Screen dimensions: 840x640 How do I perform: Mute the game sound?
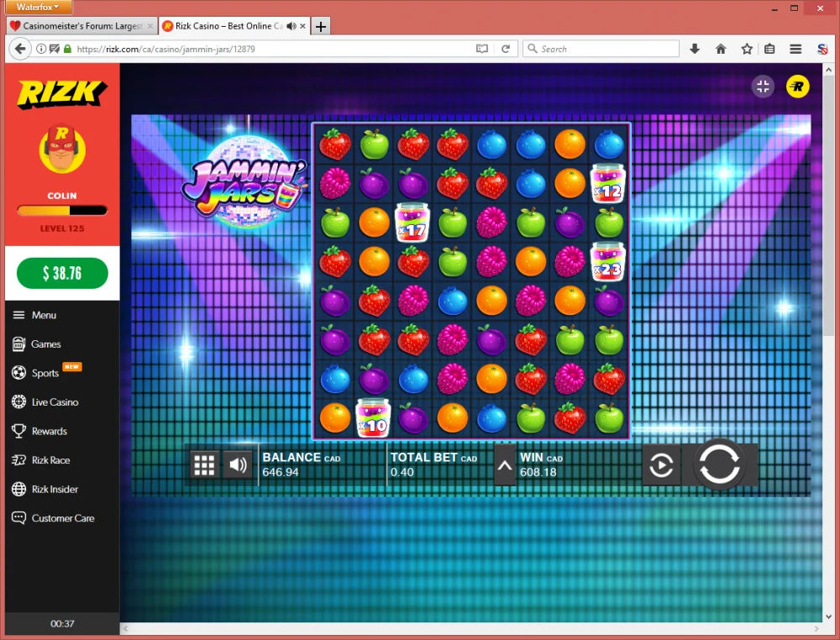tap(238, 464)
